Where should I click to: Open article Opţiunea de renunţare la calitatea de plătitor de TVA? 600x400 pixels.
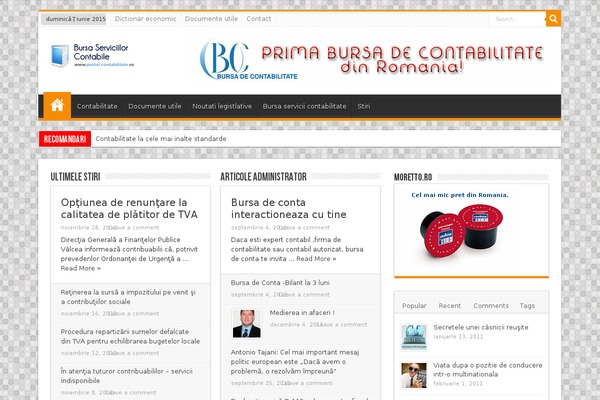pos(129,208)
